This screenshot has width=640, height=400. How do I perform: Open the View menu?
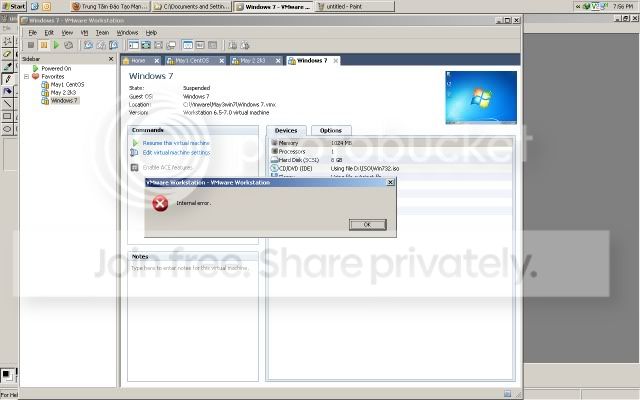67,33
